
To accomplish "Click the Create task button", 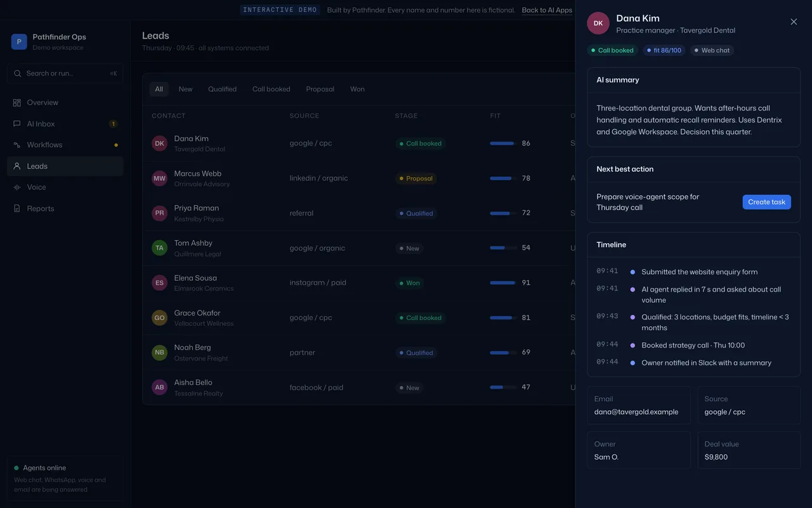I will click(766, 202).
